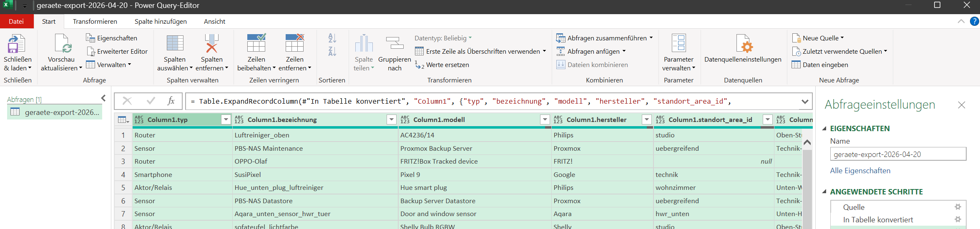Open the Spalte hinzufügen tab
Screen dimensions: 980x229
(x=161, y=21)
